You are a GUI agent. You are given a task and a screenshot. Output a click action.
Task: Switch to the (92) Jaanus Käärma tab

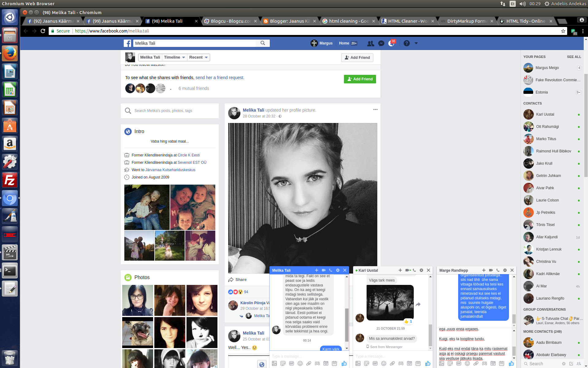(53, 21)
